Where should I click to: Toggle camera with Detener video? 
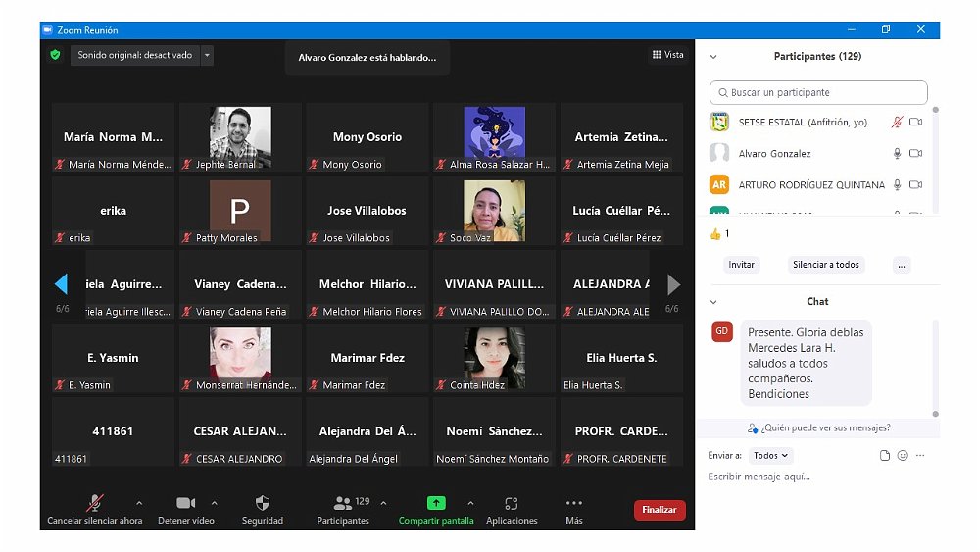(185, 503)
